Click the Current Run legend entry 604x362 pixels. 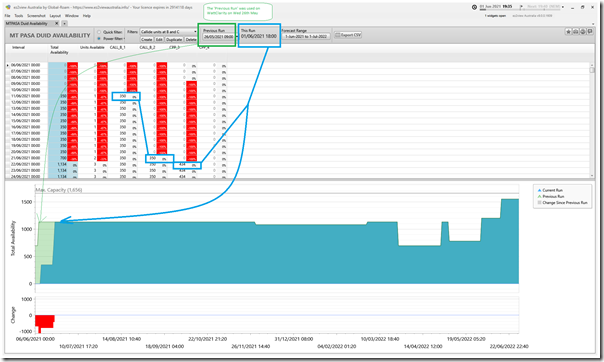[x=550, y=190]
